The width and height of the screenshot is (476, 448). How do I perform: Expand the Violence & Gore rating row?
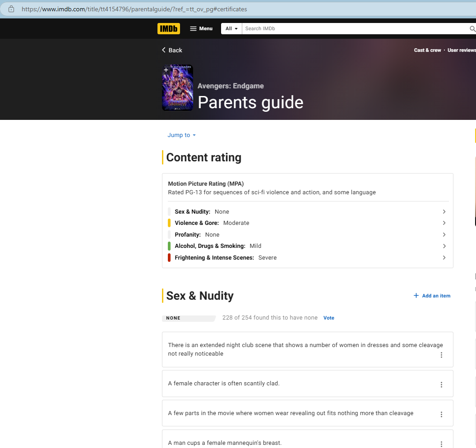[444, 223]
